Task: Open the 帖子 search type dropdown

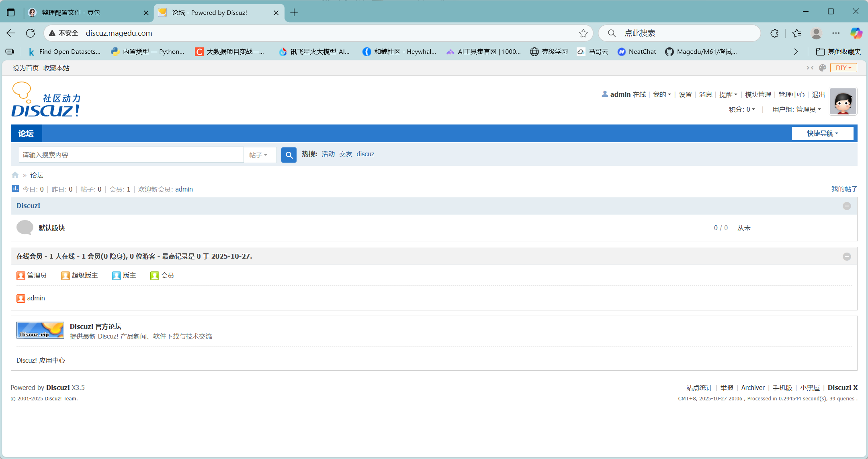Action: (258, 155)
